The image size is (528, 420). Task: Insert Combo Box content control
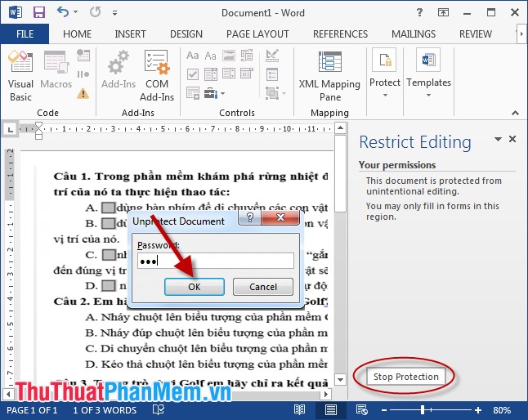click(211, 74)
